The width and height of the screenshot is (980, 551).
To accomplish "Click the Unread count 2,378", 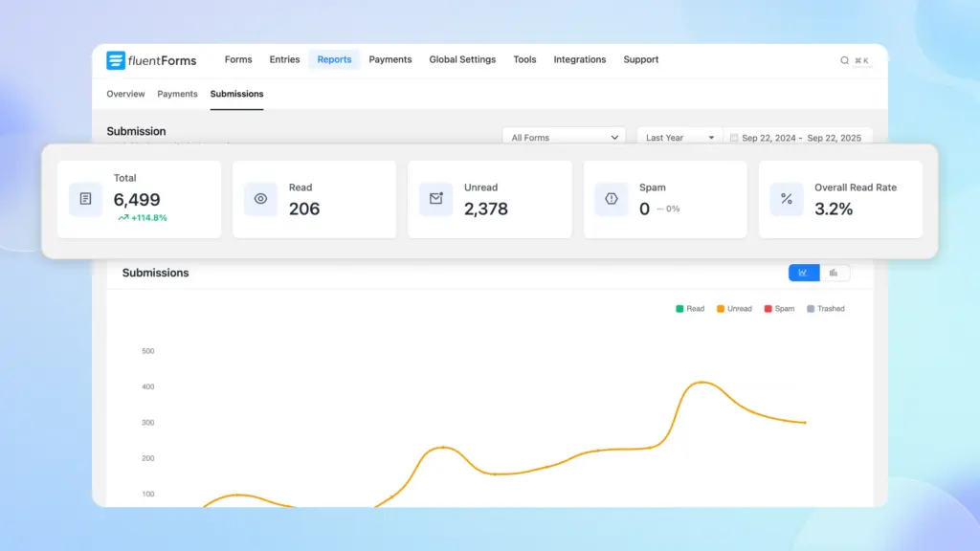I will (x=486, y=209).
